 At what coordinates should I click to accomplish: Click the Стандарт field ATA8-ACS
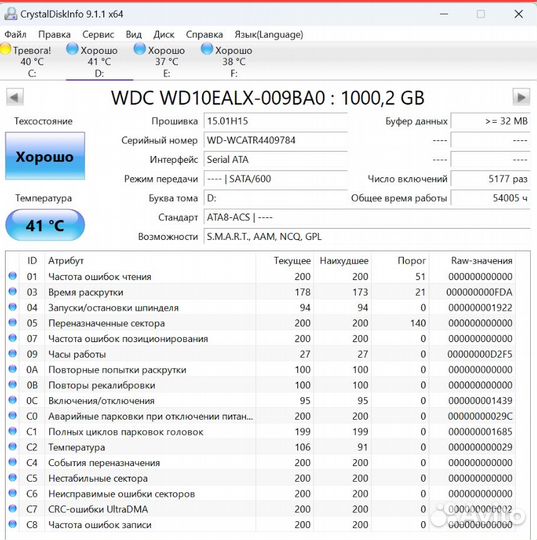click(x=367, y=218)
